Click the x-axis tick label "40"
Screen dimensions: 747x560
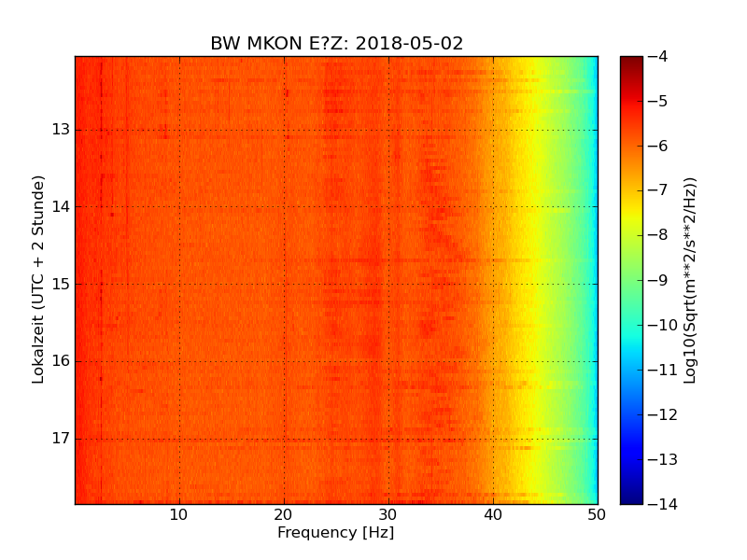(493, 515)
